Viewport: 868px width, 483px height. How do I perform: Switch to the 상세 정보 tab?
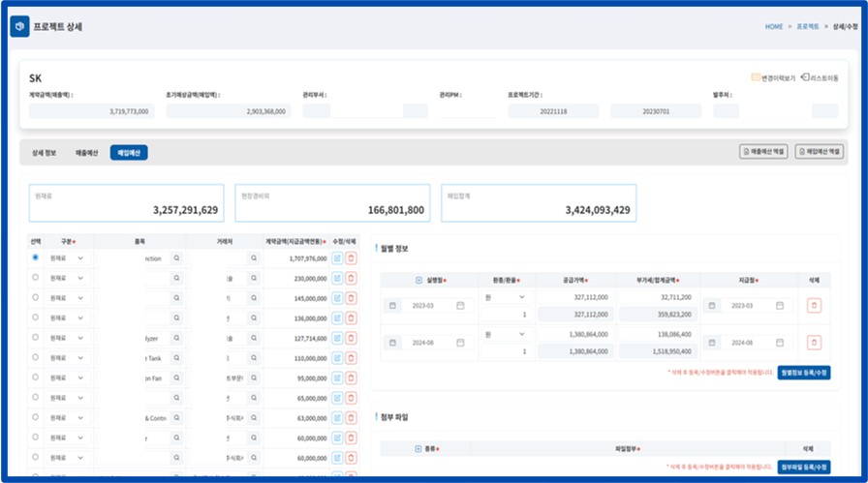tap(45, 153)
